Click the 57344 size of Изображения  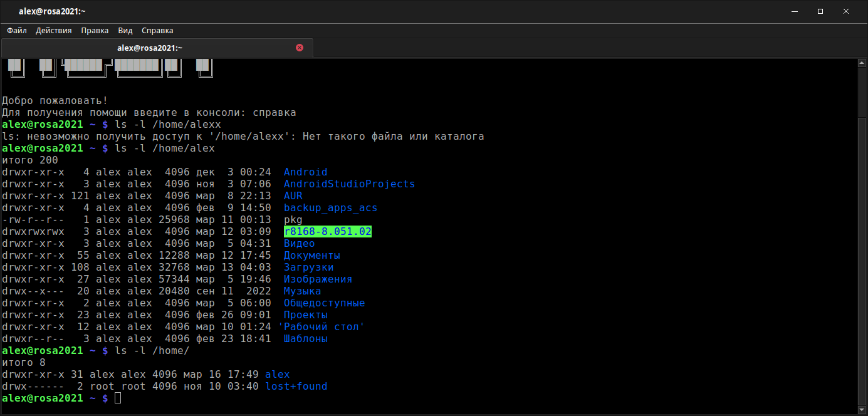coord(174,279)
